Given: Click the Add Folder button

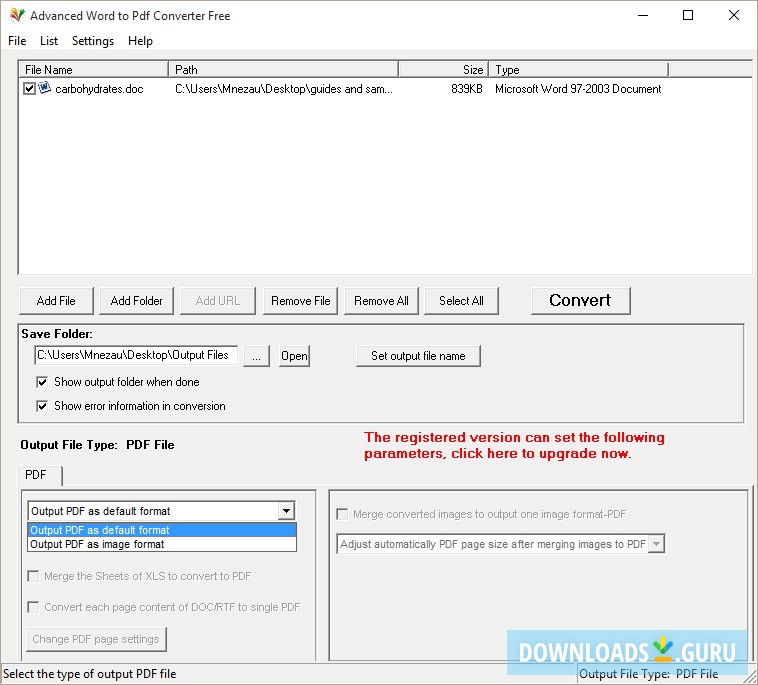Looking at the screenshot, I should pos(136,301).
